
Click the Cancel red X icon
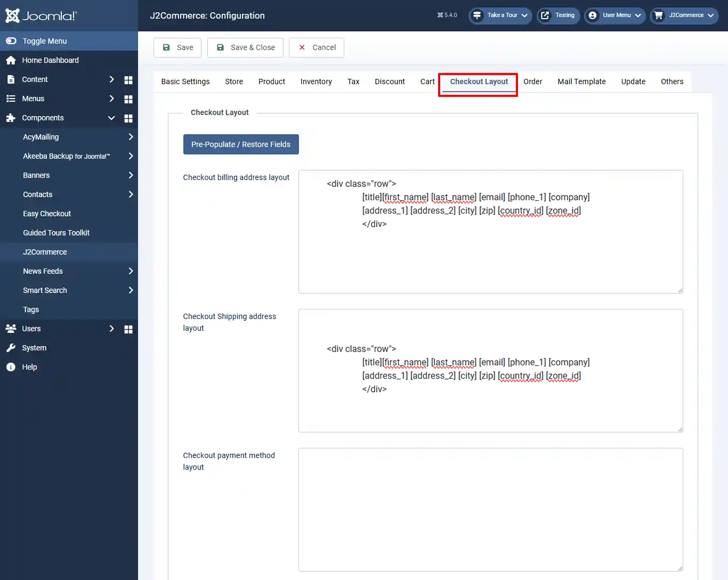click(x=302, y=47)
